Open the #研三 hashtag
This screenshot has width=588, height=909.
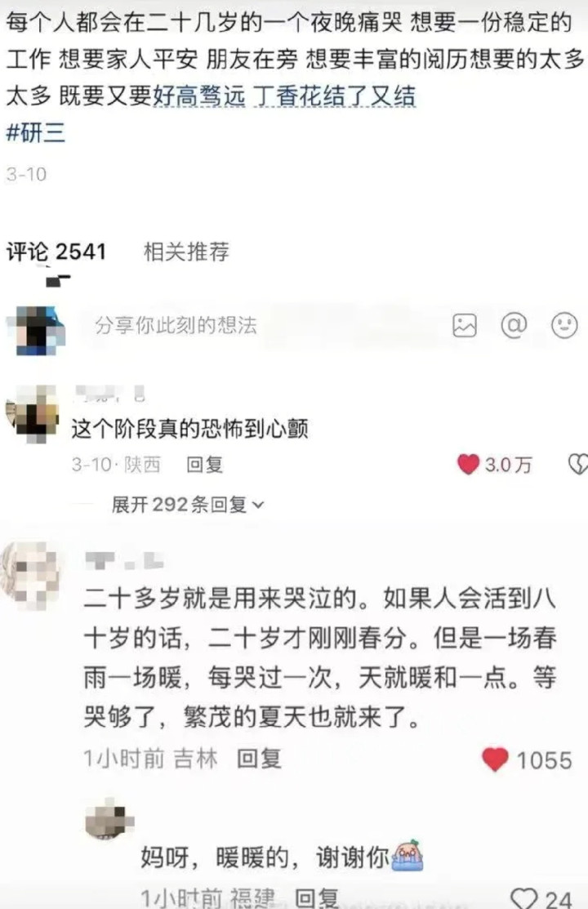coord(35,133)
